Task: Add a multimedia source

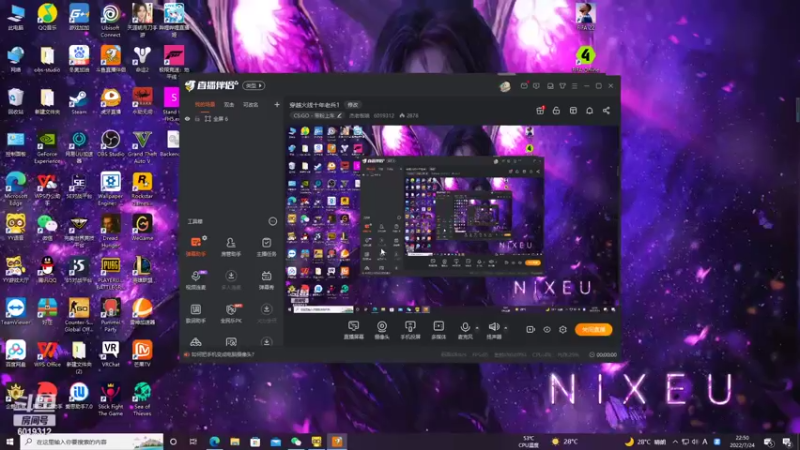Action: 439,330
